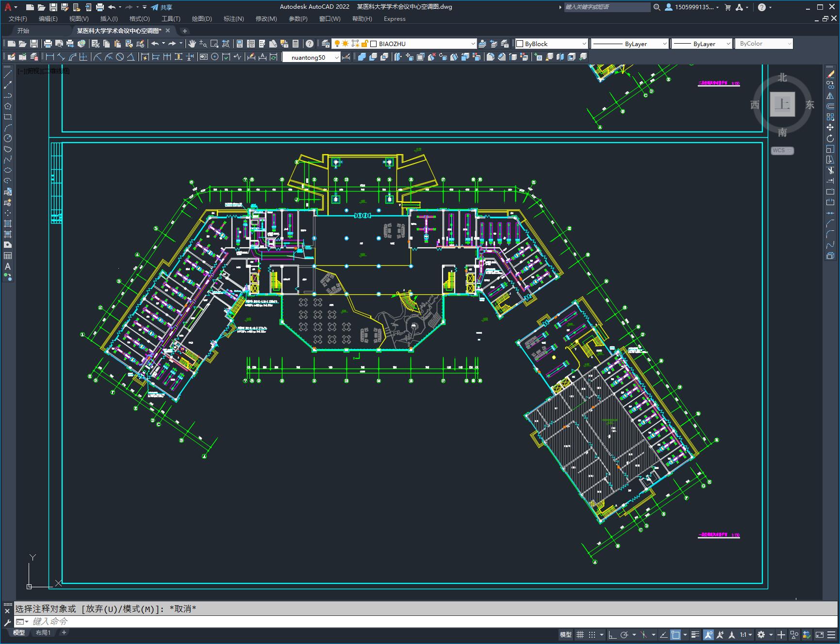Open Help question mark in standard toolbar

[309, 44]
